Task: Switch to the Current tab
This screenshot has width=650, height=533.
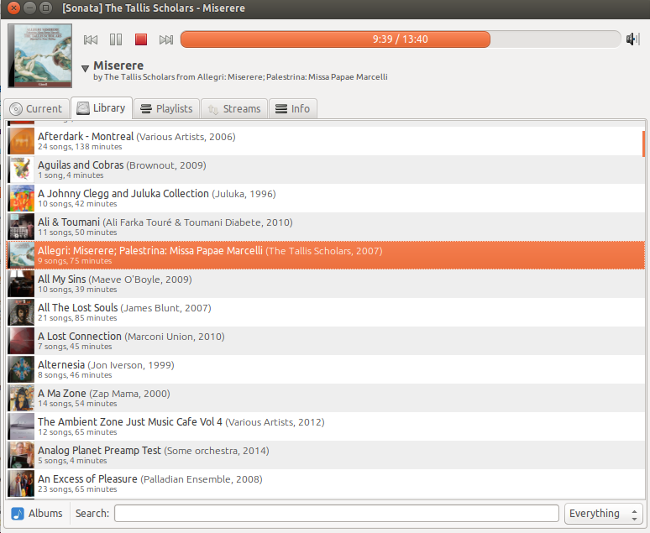Action: [36, 108]
